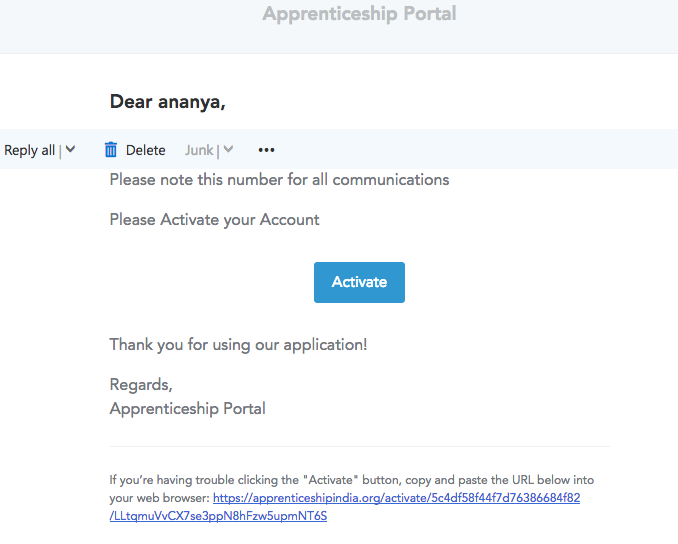
Task: Click the Delete text label
Action: coord(145,150)
